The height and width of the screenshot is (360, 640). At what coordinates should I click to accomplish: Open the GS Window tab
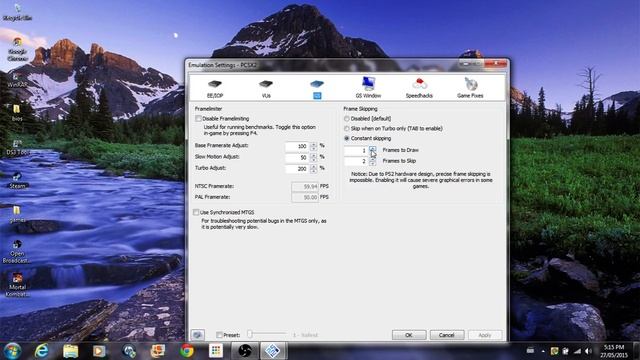click(x=368, y=88)
